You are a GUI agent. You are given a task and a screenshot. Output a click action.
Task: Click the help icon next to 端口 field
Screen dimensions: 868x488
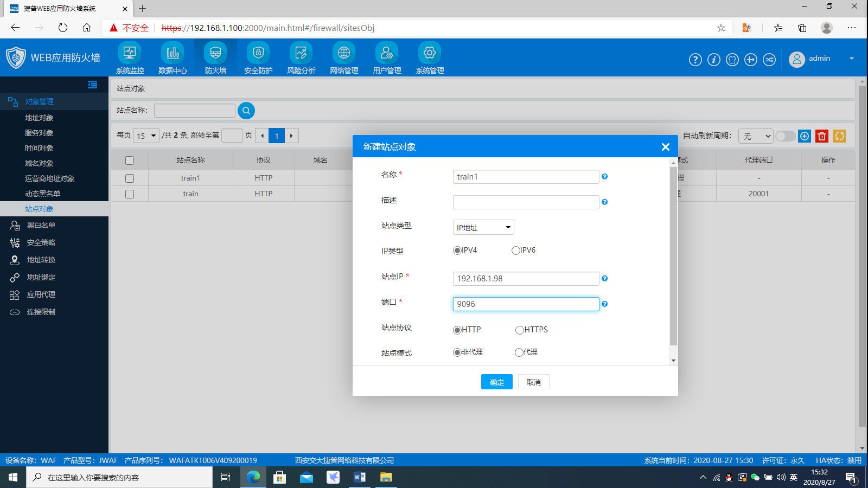[604, 304]
